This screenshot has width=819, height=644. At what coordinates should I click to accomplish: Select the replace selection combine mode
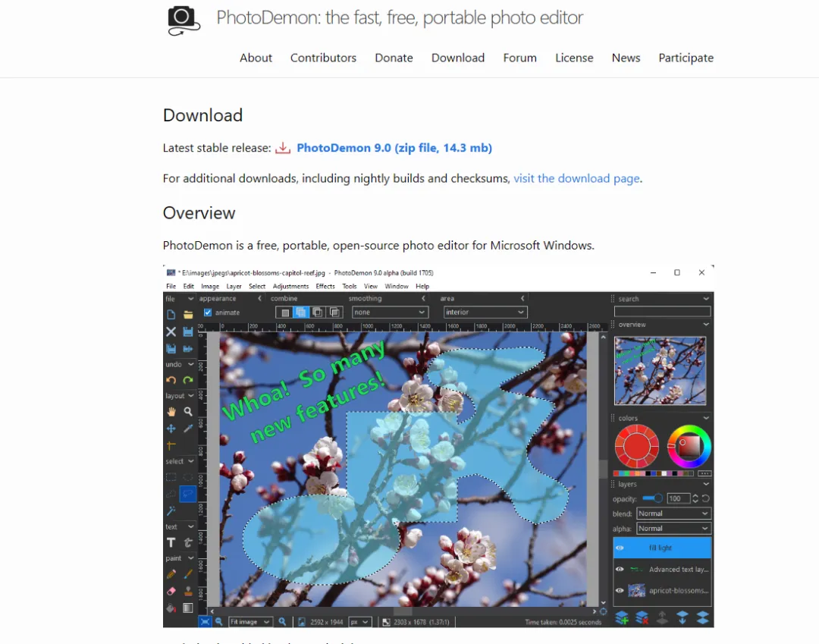tap(284, 313)
